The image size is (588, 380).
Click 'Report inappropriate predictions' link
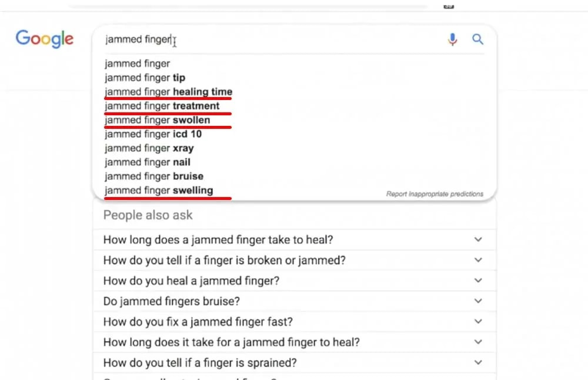pyautogui.click(x=435, y=194)
